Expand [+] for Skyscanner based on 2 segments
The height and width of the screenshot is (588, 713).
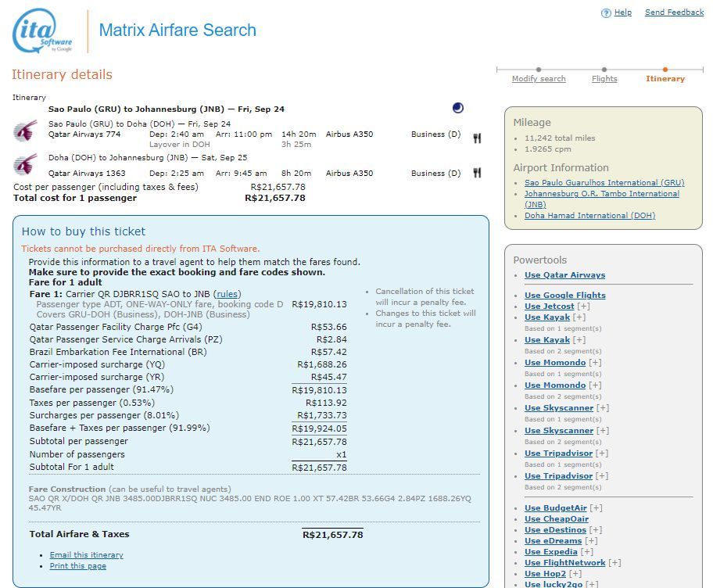point(603,431)
